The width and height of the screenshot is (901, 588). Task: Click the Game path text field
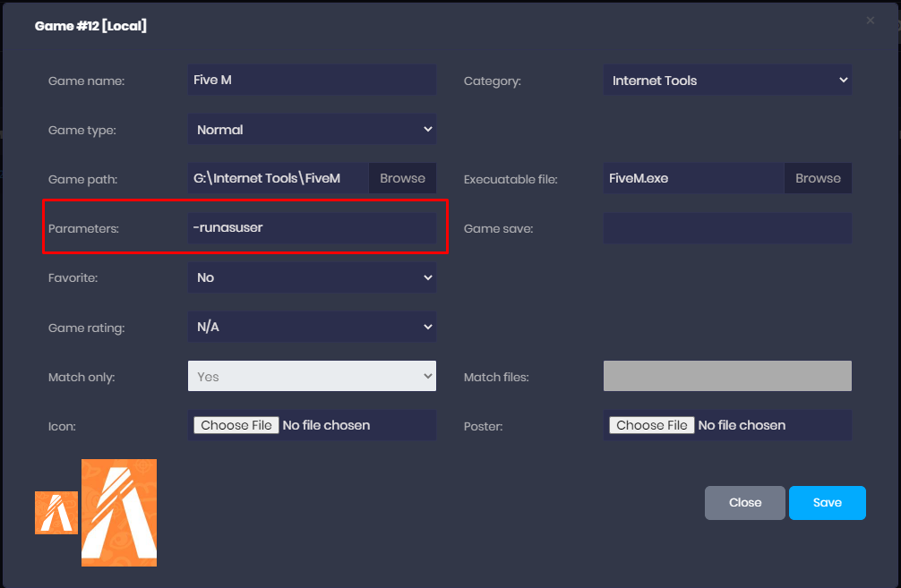tap(278, 178)
